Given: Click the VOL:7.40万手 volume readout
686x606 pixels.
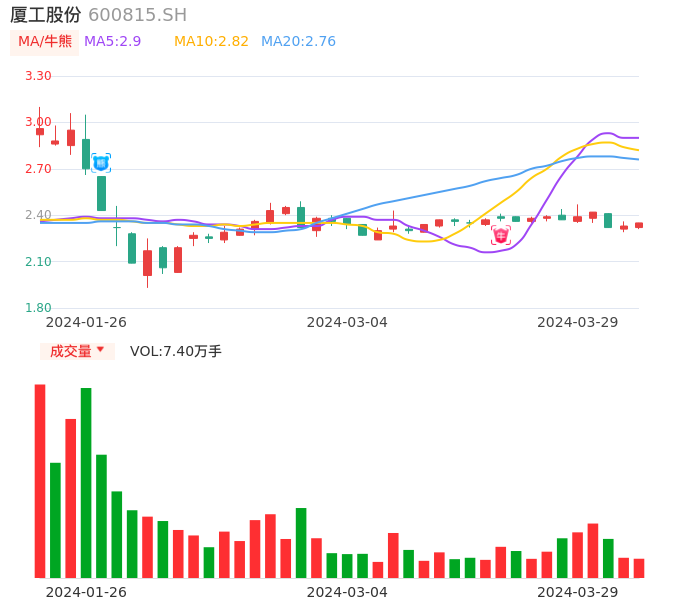Looking at the screenshot, I should (x=176, y=351).
